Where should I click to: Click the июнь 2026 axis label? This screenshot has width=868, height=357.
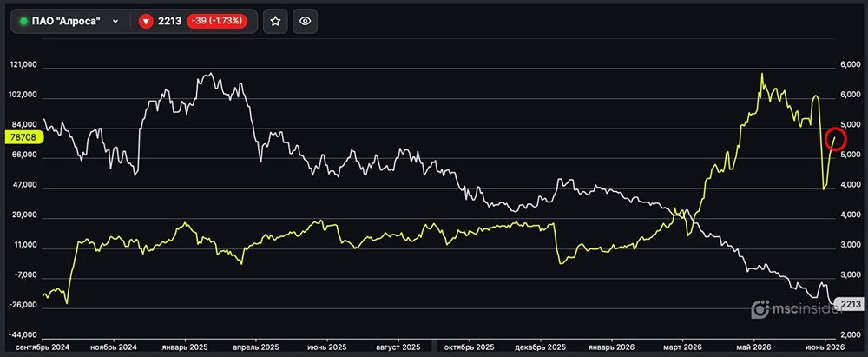point(825,347)
